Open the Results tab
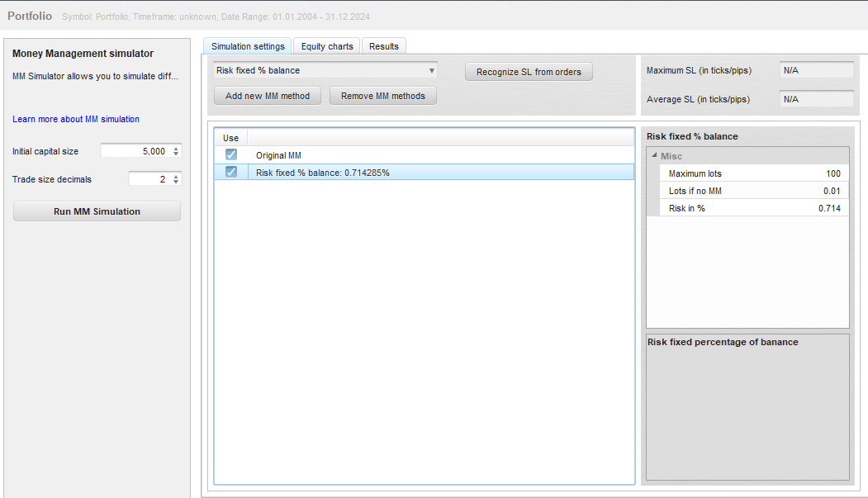Screen dimensions: 868x498 pyautogui.click(x=383, y=46)
